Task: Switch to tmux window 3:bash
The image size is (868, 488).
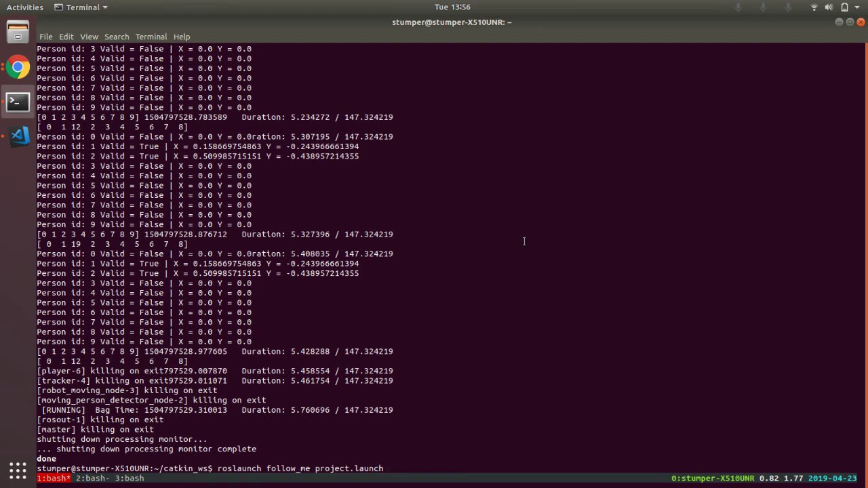Action: tap(129, 479)
